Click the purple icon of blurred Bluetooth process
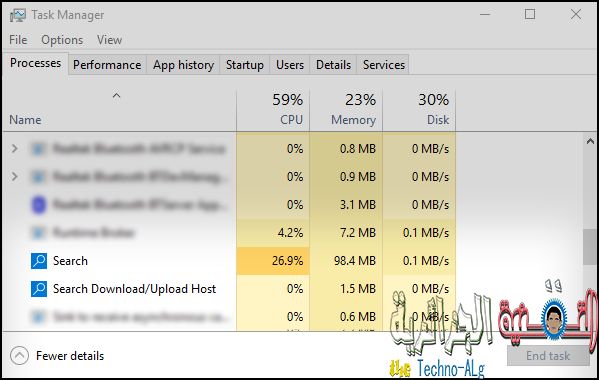 point(38,205)
